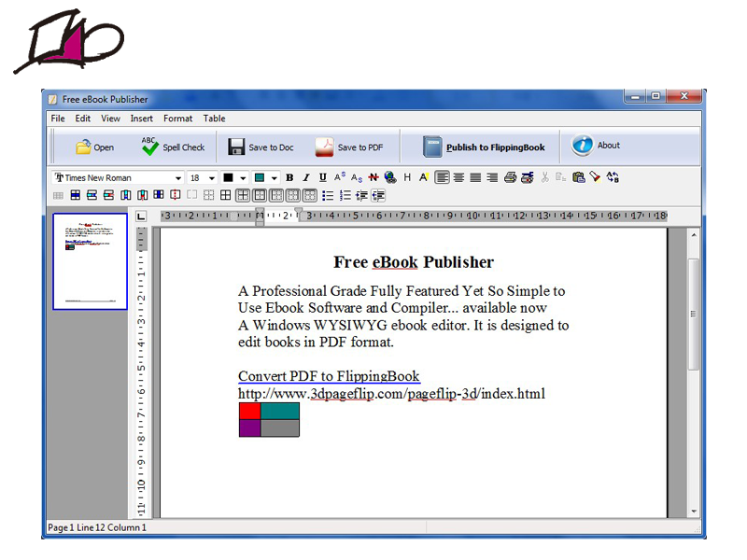Toggle underline formatting
Viewport: 747px width, 560px height.
point(323,177)
